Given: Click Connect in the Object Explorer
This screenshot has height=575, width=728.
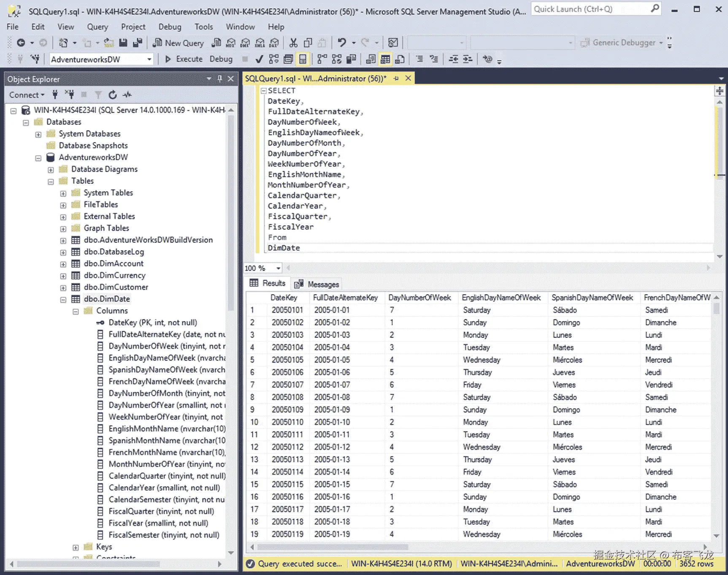Looking at the screenshot, I should point(24,95).
